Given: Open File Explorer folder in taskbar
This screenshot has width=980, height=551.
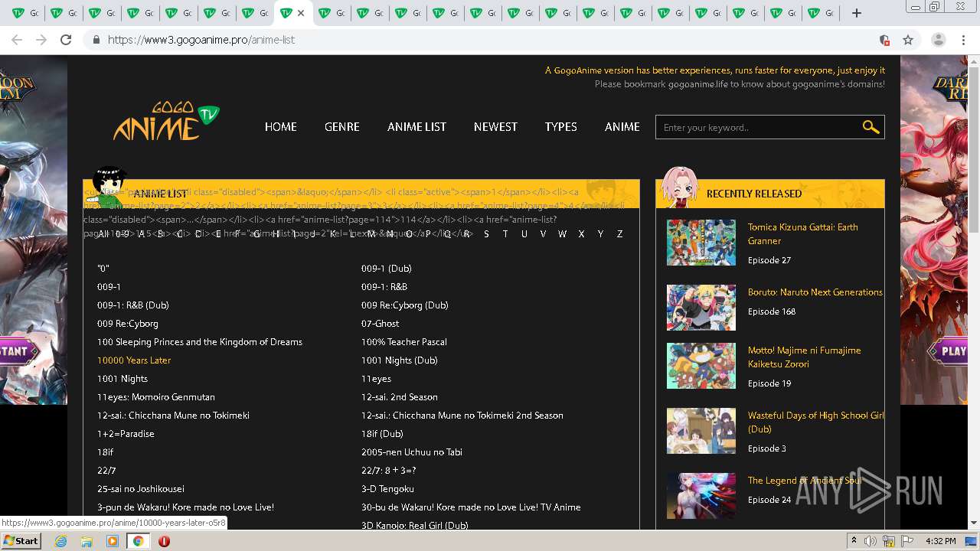Looking at the screenshot, I should pyautogui.click(x=87, y=541).
